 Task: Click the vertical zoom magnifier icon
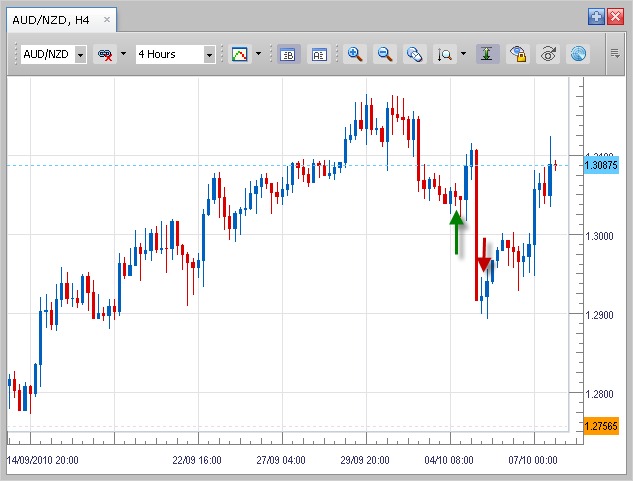click(x=445, y=54)
